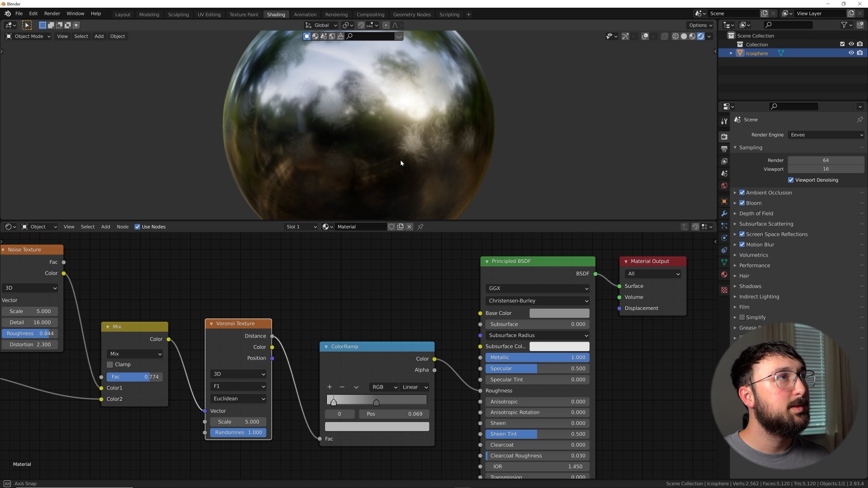Switch to the Geometry Nodes workspace tab

(x=411, y=14)
